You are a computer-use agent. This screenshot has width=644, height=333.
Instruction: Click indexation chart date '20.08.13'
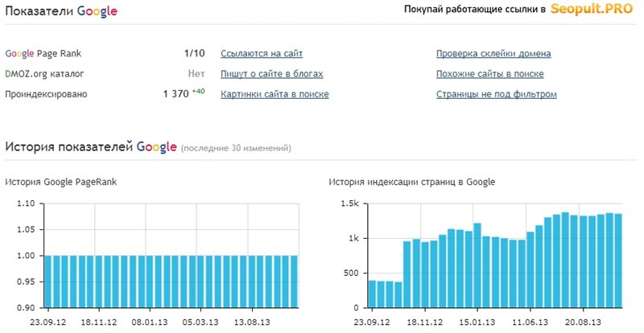click(x=583, y=322)
